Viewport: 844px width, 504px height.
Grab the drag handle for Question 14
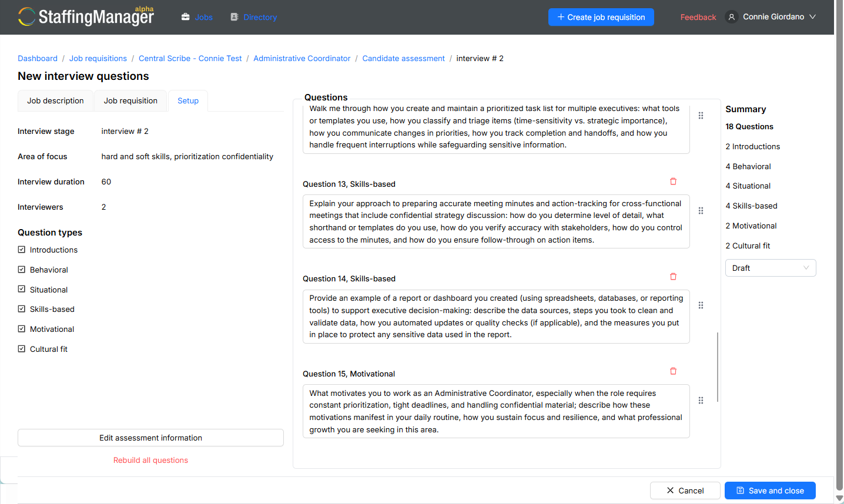701,305
